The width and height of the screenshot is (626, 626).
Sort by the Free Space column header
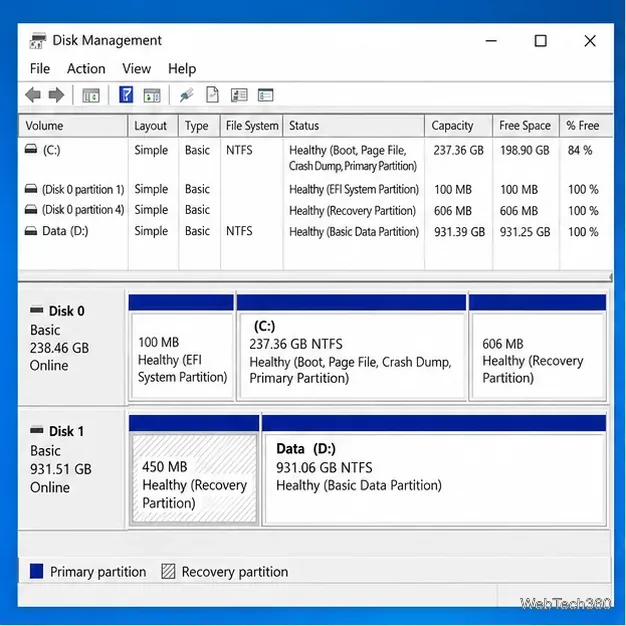(x=526, y=126)
